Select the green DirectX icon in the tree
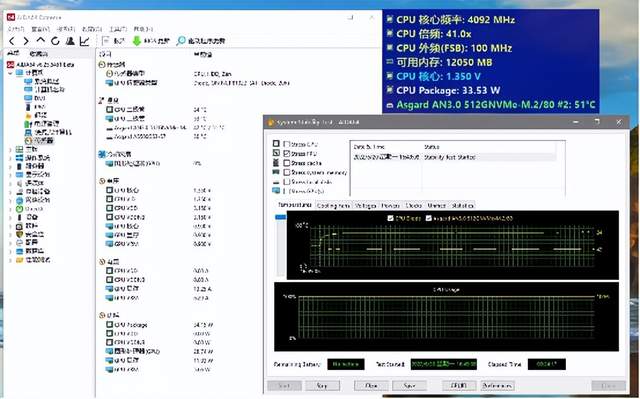The height and width of the screenshot is (399, 640). (19, 208)
